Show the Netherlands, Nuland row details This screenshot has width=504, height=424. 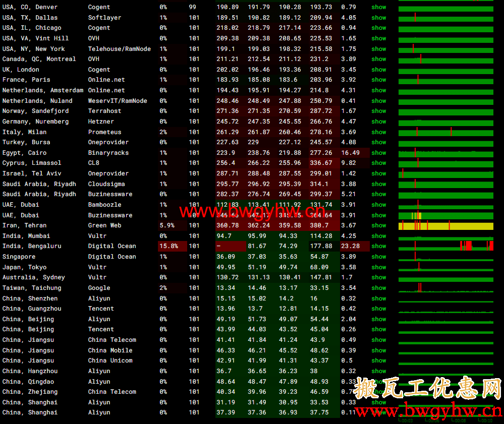379,101
